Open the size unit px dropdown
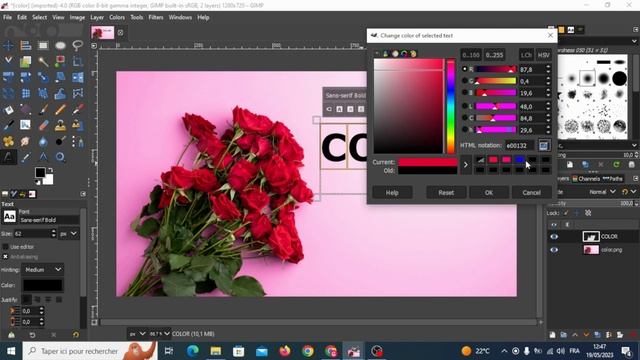 point(69,233)
